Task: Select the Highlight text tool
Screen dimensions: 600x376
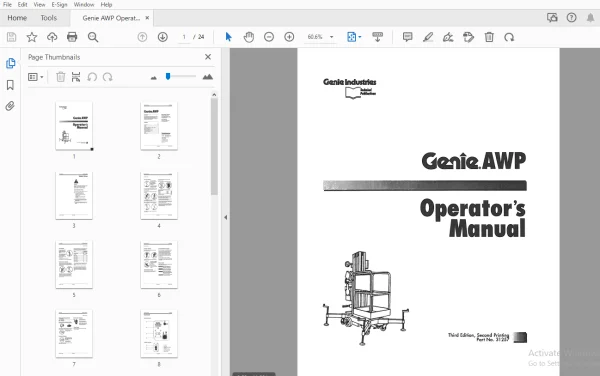Action: (428, 37)
